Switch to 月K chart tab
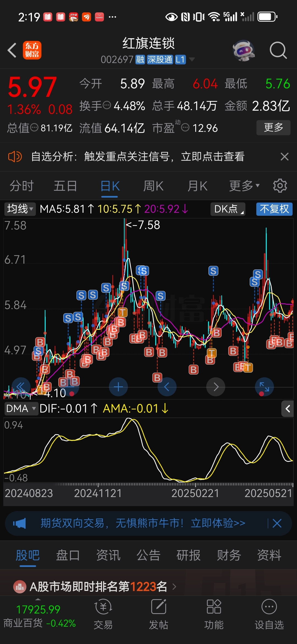 click(x=197, y=186)
